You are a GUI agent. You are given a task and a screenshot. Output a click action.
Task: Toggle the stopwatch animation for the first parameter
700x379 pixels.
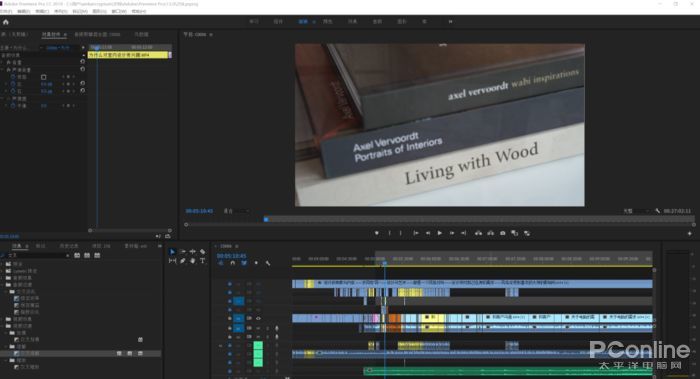click(x=13, y=77)
